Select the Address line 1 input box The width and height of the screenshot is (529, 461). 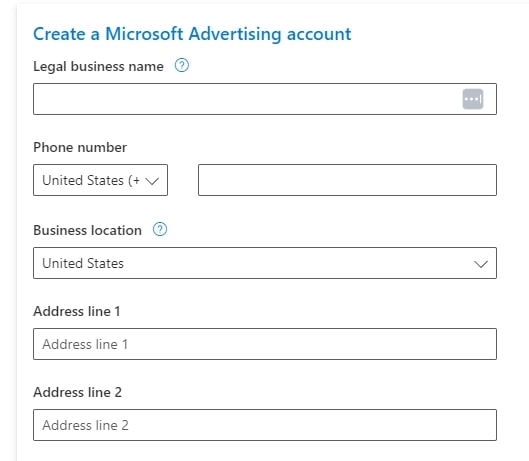pos(265,344)
